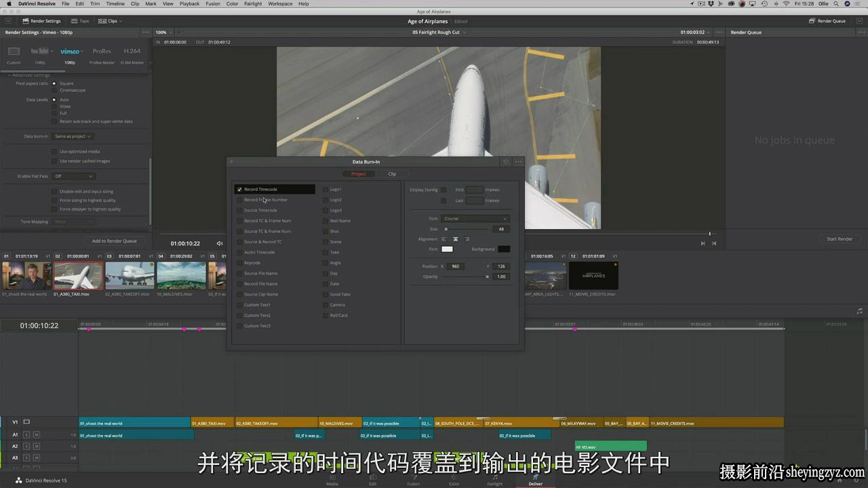Open the burn-in Font dropdown

pyautogui.click(x=475, y=219)
